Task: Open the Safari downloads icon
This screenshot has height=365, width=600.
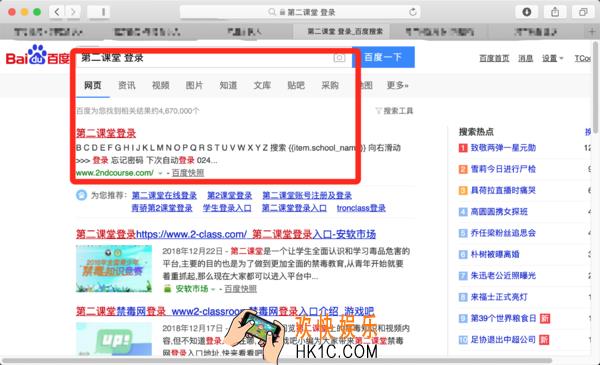Action: tap(527, 12)
